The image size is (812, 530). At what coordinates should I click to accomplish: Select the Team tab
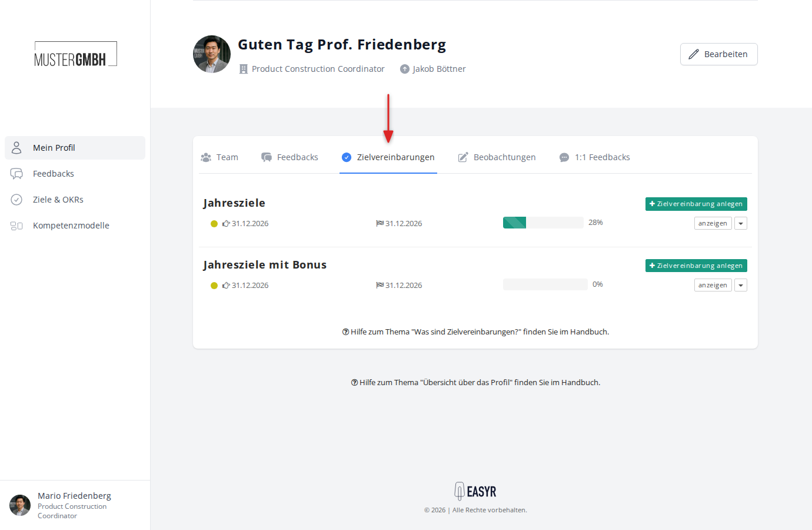click(x=219, y=157)
